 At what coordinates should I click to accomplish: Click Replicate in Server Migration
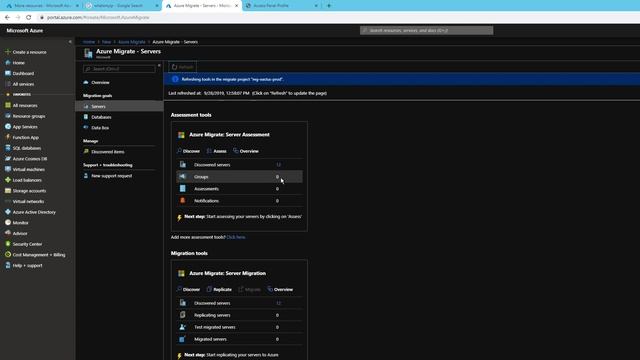(220, 289)
